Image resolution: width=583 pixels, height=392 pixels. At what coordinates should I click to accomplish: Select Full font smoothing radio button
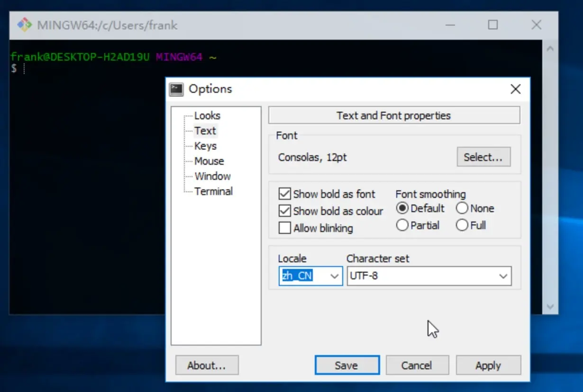462,225
